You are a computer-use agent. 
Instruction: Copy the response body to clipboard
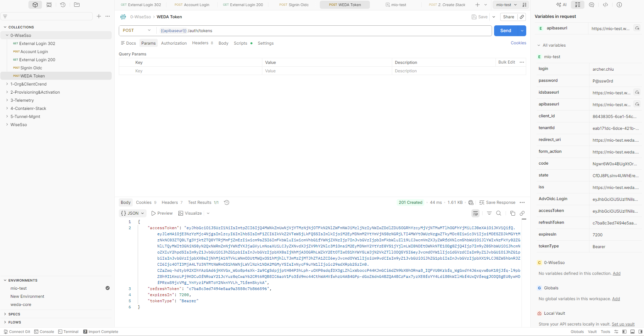(x=513, y=213)
